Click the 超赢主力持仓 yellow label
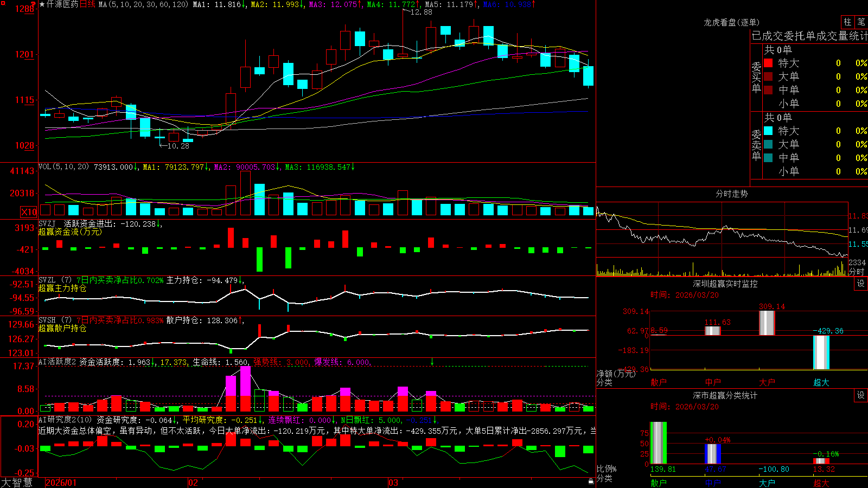868x488 pixels. click(62, 288)
